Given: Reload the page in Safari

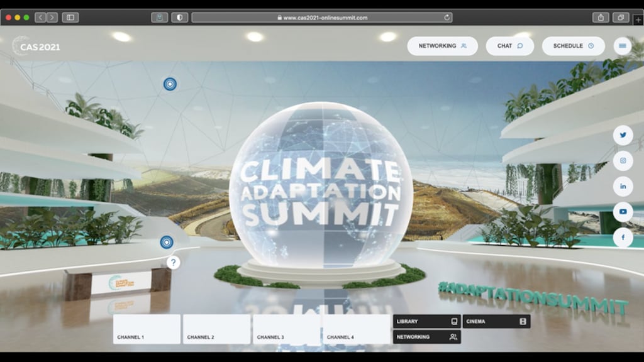Looking at the screenshot, I should [447, 18].
